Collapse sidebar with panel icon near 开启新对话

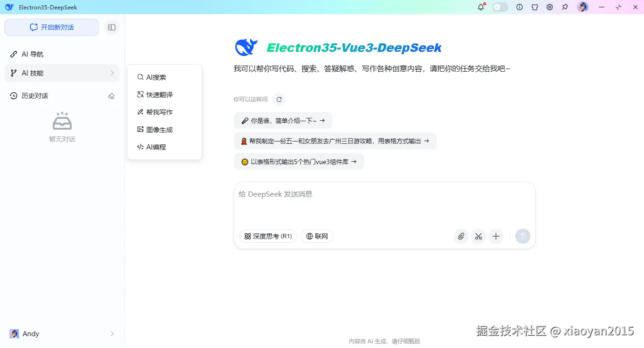[x=112, y=27]
